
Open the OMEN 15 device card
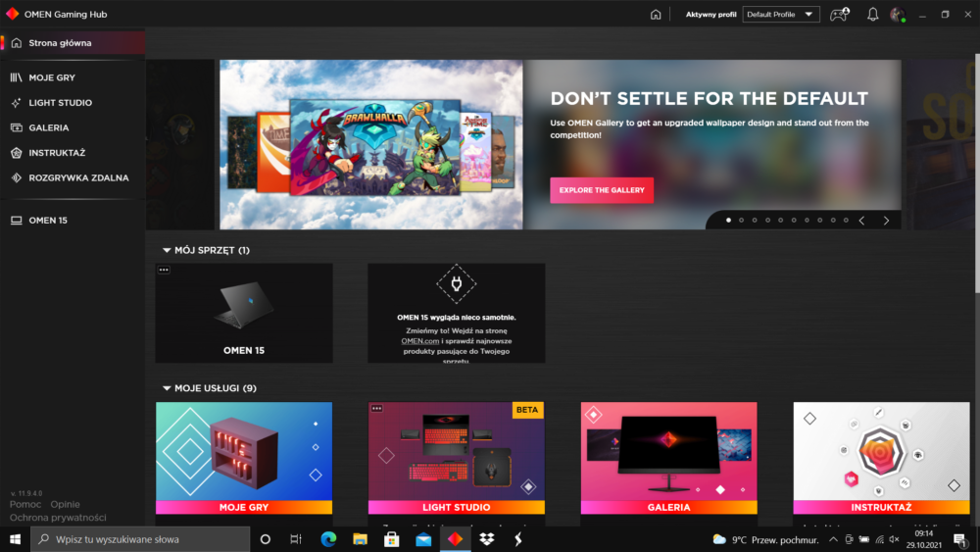244,313
